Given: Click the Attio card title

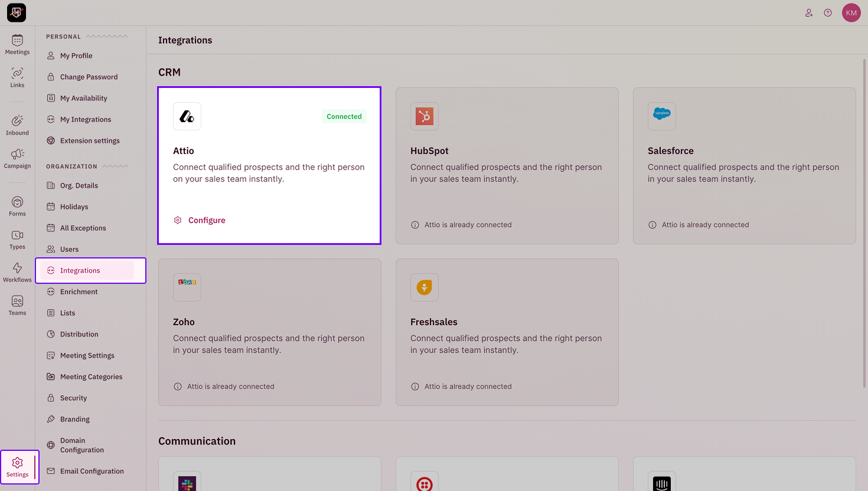Looking at the screenshot, I should pos(183,151).
